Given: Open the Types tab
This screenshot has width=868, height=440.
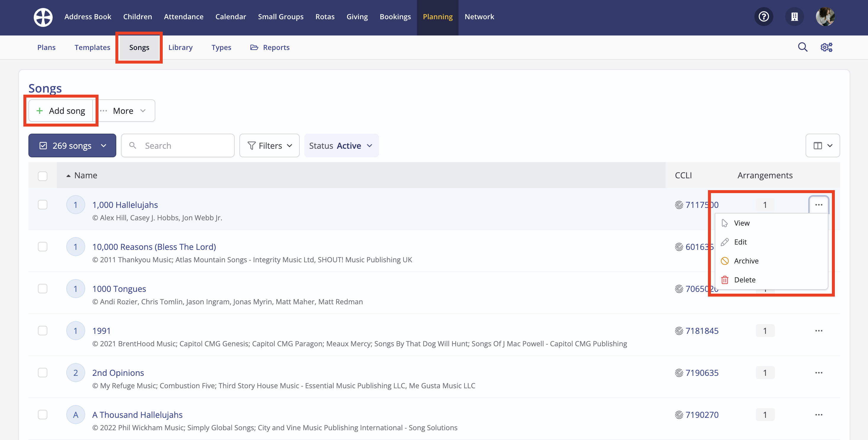Looking at the screenshot, I should click(x=221, y=47).
